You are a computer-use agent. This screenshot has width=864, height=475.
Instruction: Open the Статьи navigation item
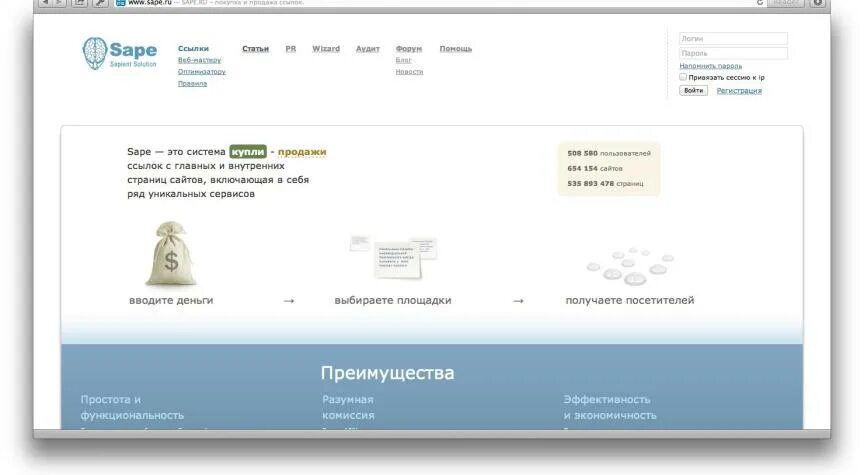pos(255,48)
